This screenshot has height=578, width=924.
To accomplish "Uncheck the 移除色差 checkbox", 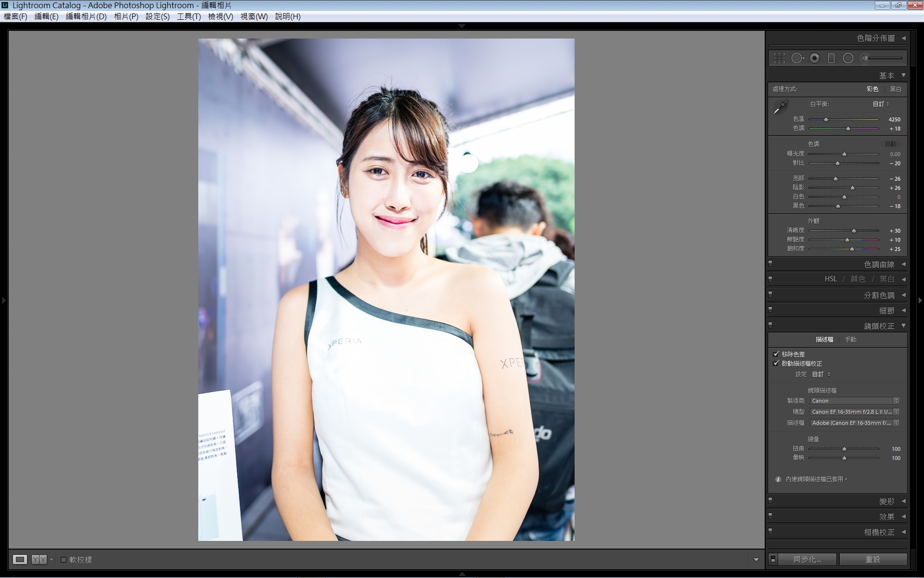I will click(776, 354).
